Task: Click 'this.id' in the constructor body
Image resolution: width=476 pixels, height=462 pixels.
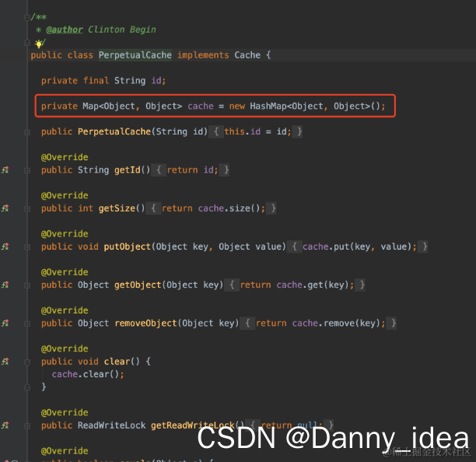Action: [242, 131]
